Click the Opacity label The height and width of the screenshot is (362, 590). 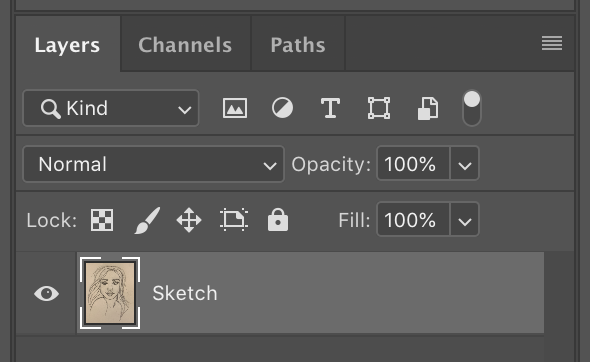click(331, 164)
